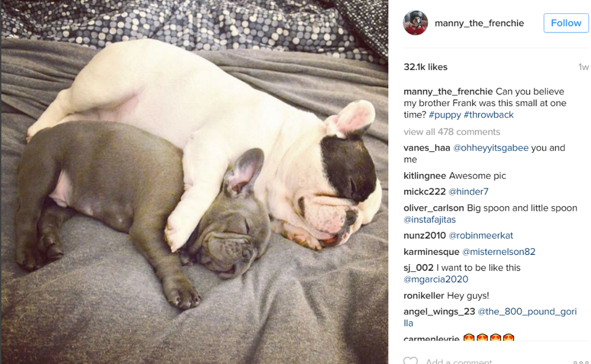Open the #puppy hashtag
This screenshot has height=364, width=591.
click(x=445, y=115)
